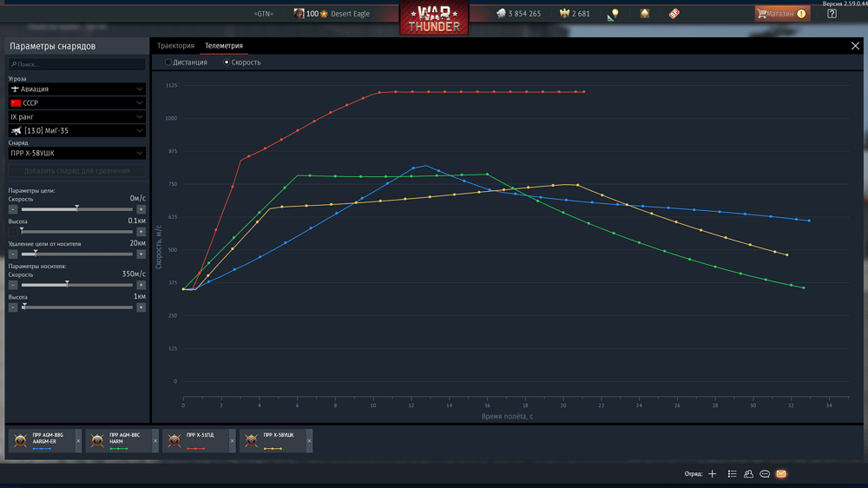Increase target altitude with plus button
This screenshot has width=868, height=488.
[x=141, y=232]
